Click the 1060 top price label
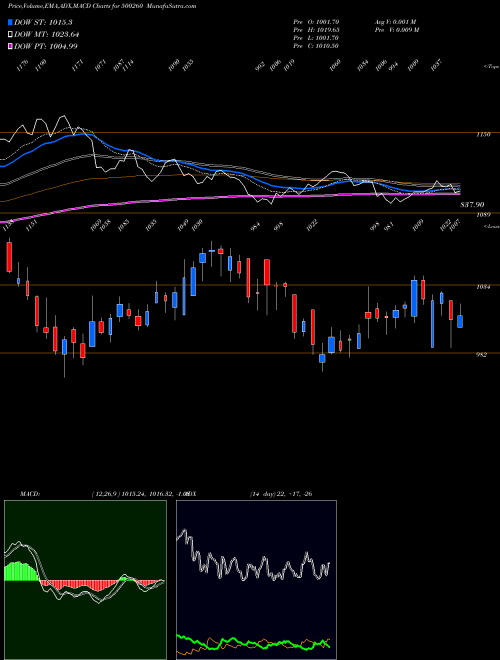Screen dimensions: 500x660 pyautogui.click(x=335, y=65)
